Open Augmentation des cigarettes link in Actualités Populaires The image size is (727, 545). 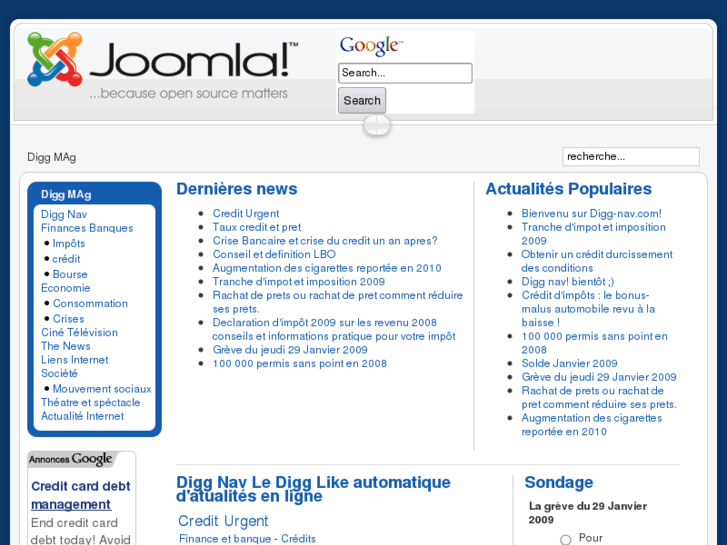592,424
